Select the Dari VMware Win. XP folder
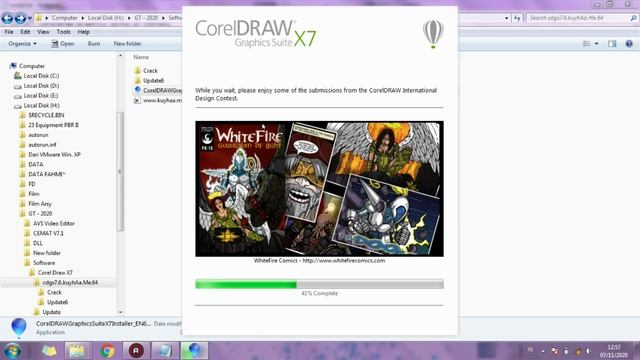The image size is (640, 360). (x=54, y=154)
